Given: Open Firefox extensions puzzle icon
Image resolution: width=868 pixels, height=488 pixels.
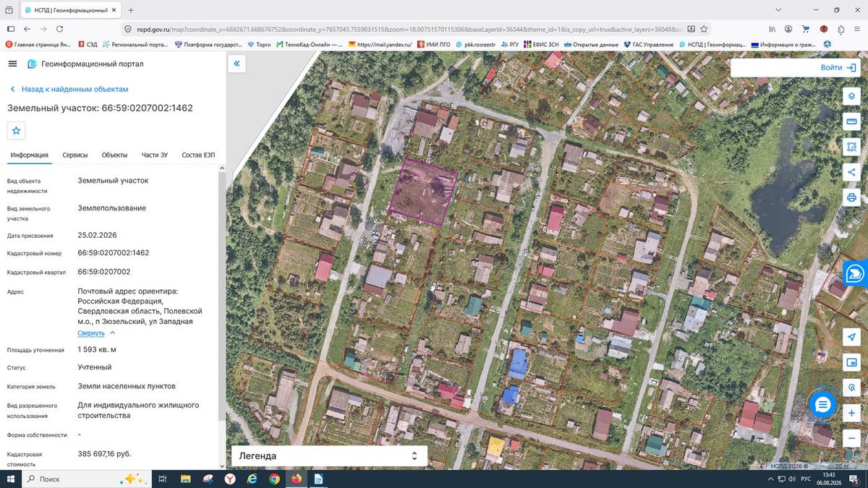Looking at the screenshot, I should click(x=841, y=29).
